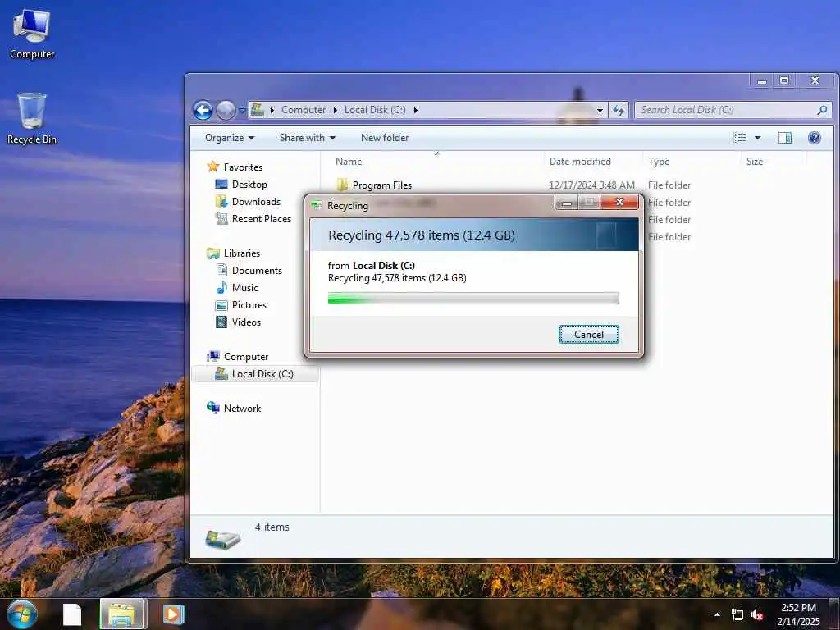Click Program Files date 12/17/2024 3:48 AM
Screen dimensions: 840x630
[x=591, y=185]
